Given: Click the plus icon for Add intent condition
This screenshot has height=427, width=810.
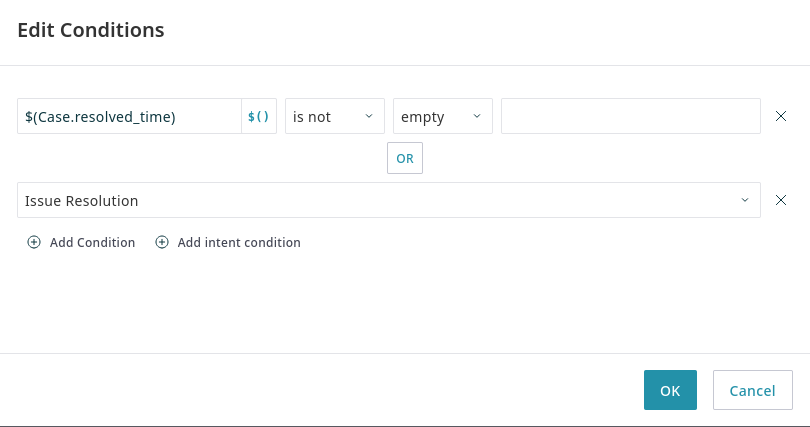Looking at the screenshot, I should (x=162, y=242).
